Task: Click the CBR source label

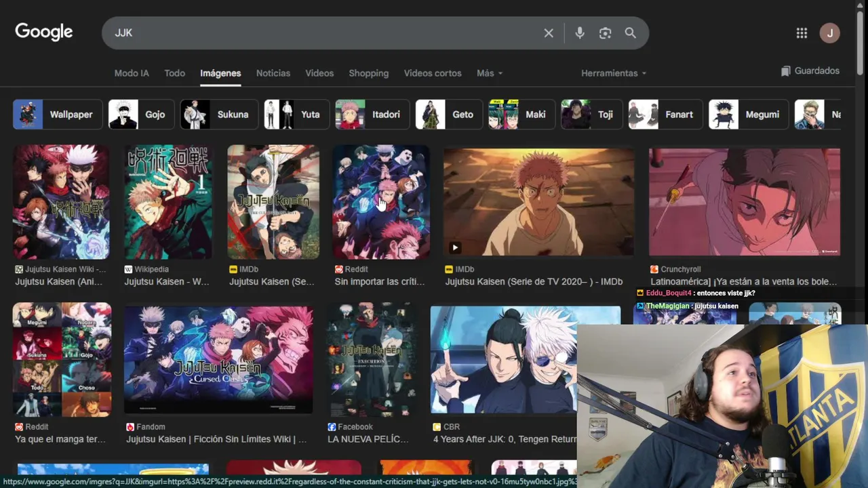Action: (452, 427)
